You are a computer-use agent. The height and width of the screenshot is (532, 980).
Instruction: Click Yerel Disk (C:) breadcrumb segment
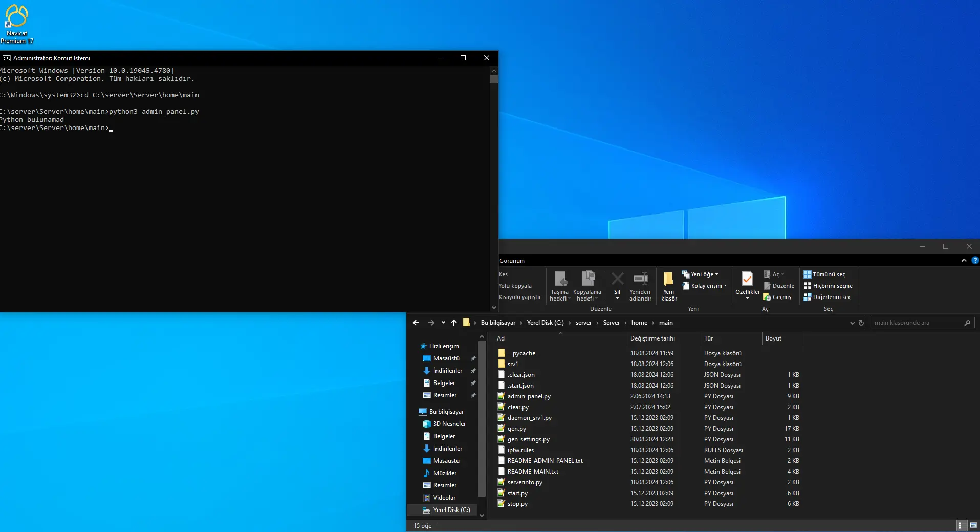546,323
